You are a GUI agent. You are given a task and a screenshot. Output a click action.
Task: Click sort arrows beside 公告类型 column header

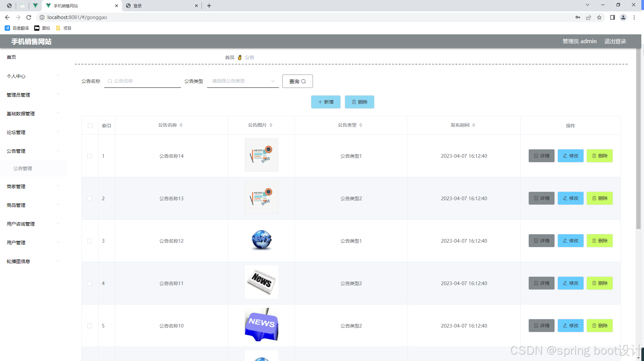pos(361,125)
